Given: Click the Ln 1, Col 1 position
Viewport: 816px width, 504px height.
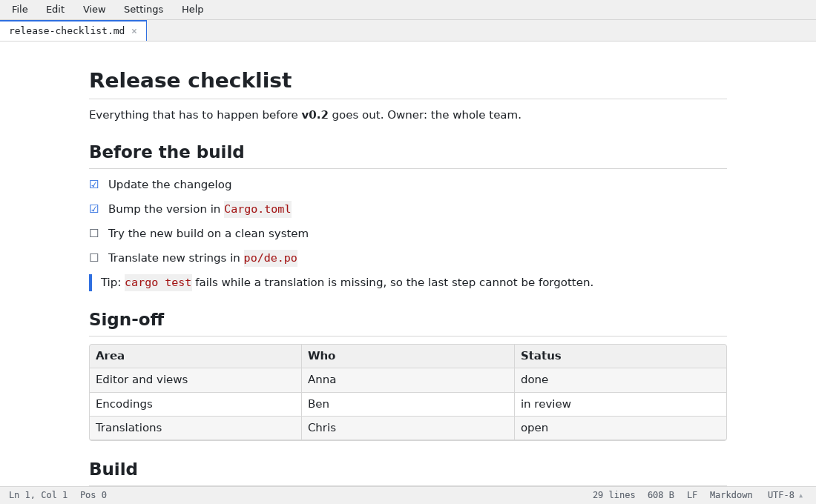Looking at the screenshot, I should coord(38,495).
